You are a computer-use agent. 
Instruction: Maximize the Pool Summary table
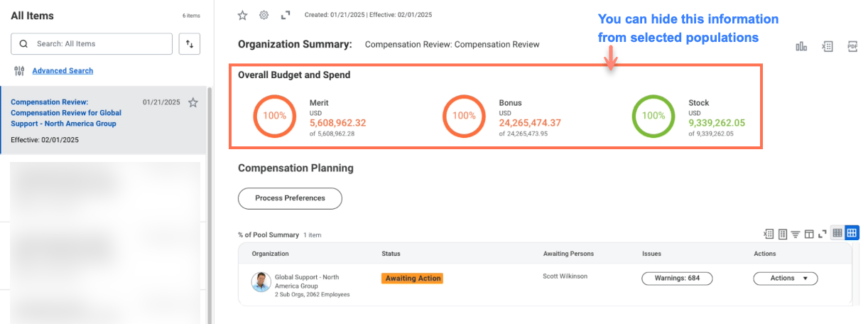coord(823,234)
